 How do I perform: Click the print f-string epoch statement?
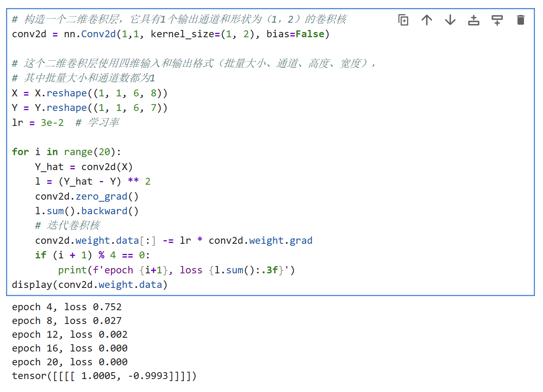[x=176, y=270]
